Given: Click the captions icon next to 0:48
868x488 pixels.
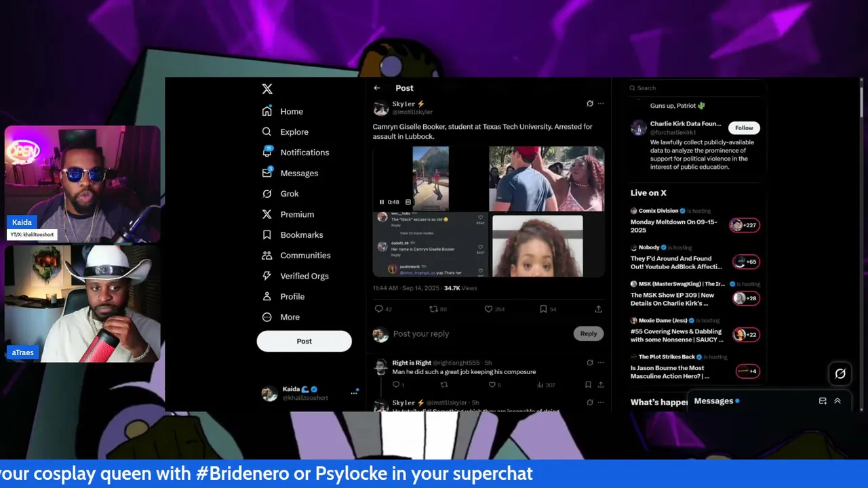Looking at the screenshot, I should (x=408, y=202).
